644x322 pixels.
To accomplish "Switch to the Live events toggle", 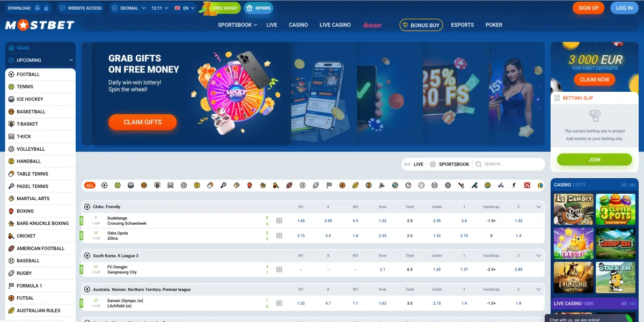I will pyautogui.click(x=414, y=164).
